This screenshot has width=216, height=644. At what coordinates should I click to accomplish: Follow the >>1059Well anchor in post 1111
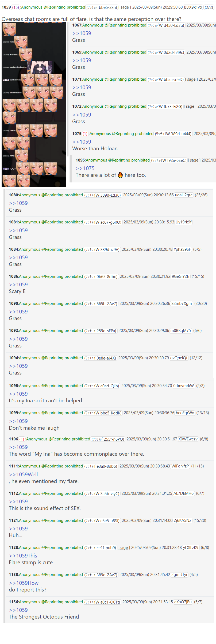click(24, 474)
